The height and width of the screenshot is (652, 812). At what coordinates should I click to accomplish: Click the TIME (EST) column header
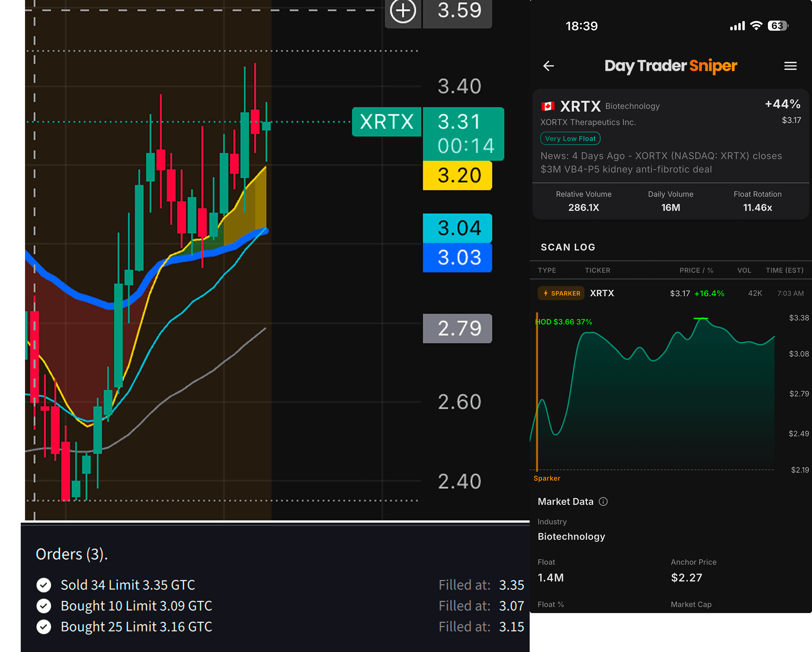pyautogui.click(x=784, y=270)
